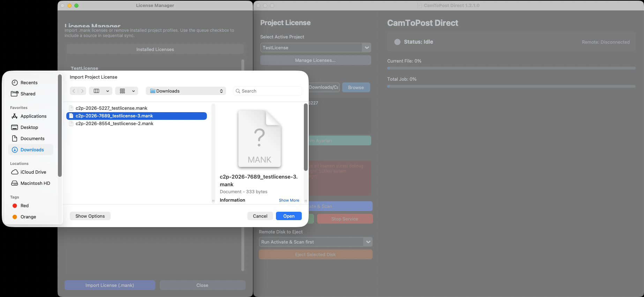Select Downloads in the Favorites sidebar
Viewport: 644px width, 297px height.
pyautogui.click(x=31, y=150)
